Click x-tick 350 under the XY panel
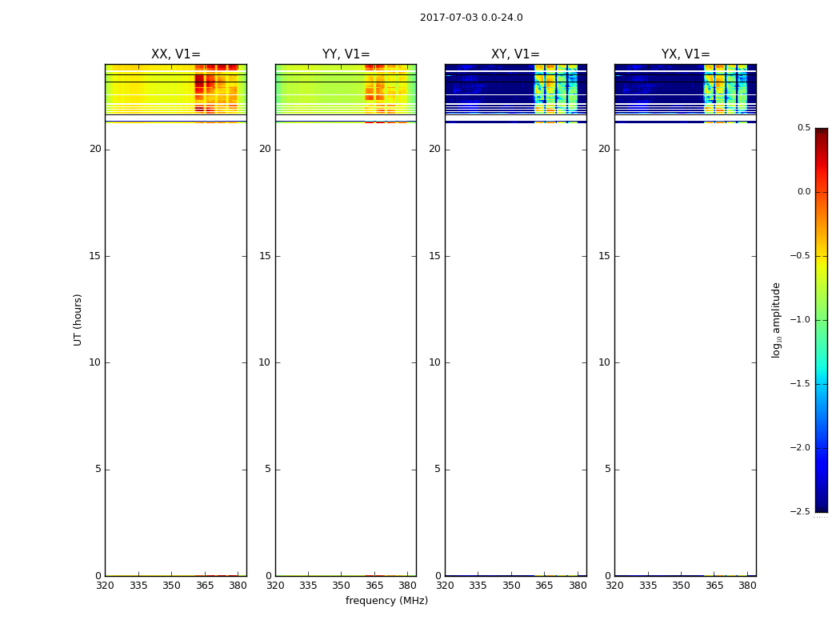This screenshot has width=840, height=640. (511, 586)
